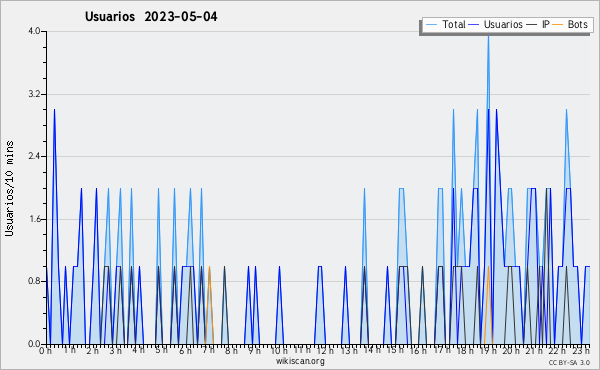Click the 'CC BY-SA 3.0' license text
This screenshot has height=370, width=600.
click(569, 362)
